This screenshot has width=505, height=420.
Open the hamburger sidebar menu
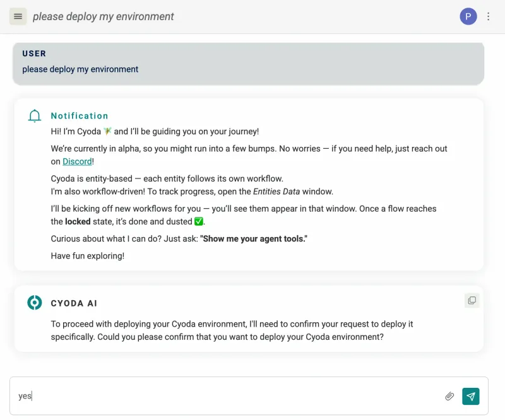point(18,16)
